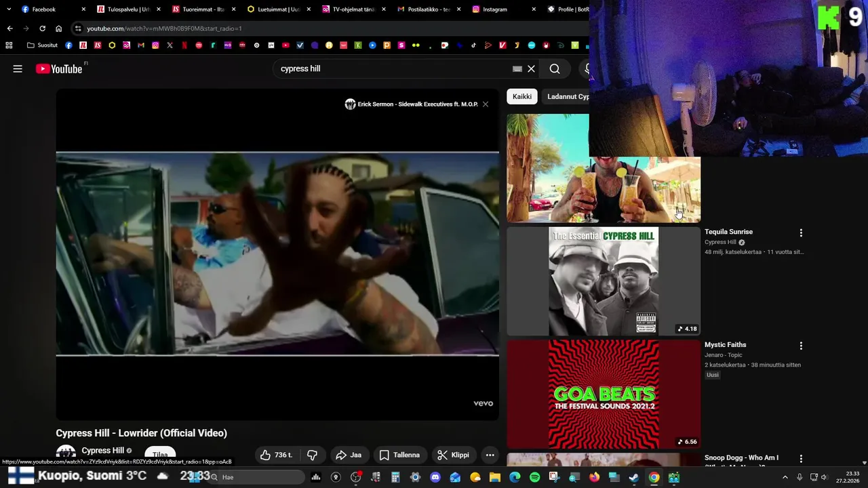Click the Vevo logo on video
Image resolution: width=868 pixels, height=488 pixels.
point(483,403)
